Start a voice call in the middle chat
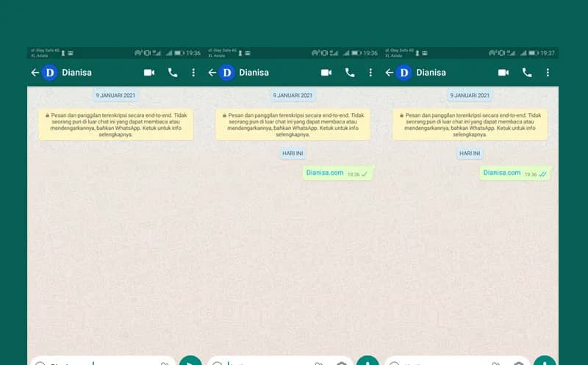This screenshot has height=365, width=588. pos(350,73)
